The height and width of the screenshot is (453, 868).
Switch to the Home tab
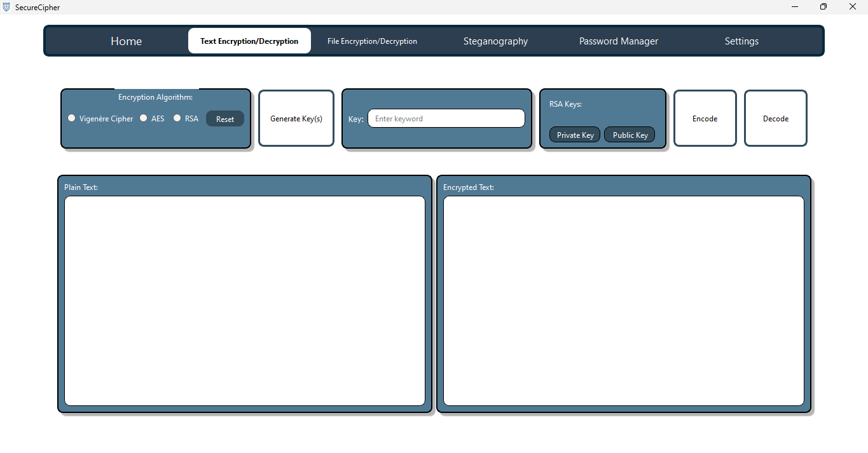coord(125,41)
